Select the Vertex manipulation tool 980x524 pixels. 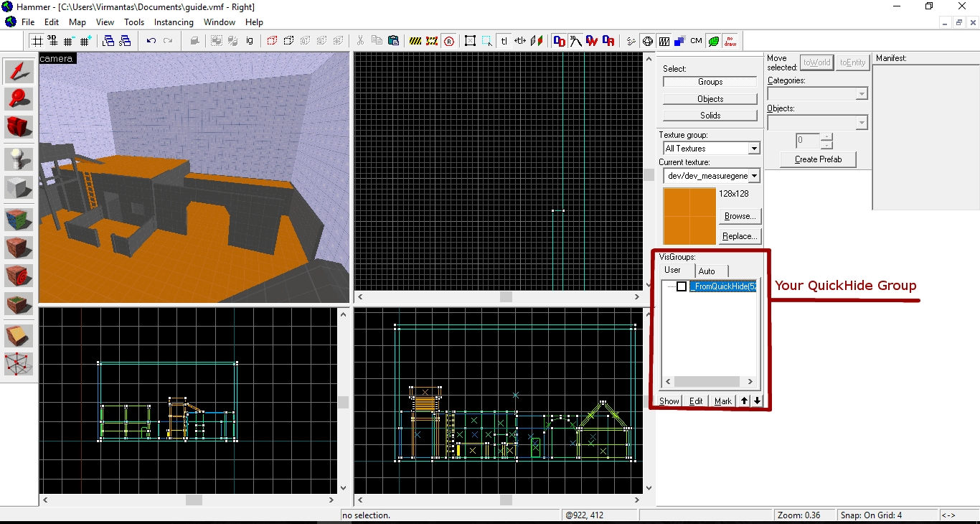[x=18, y=364]
